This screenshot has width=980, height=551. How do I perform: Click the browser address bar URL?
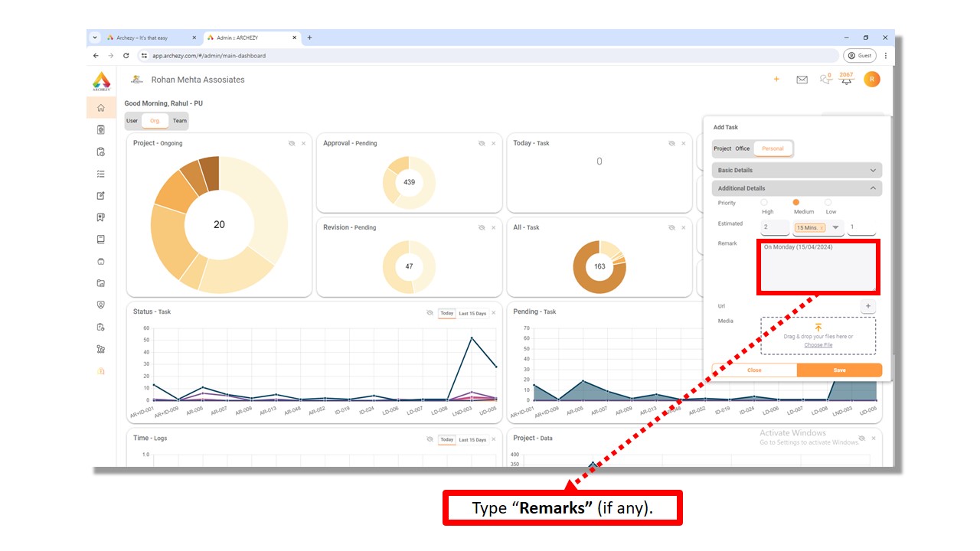click(x=208, y=56)
